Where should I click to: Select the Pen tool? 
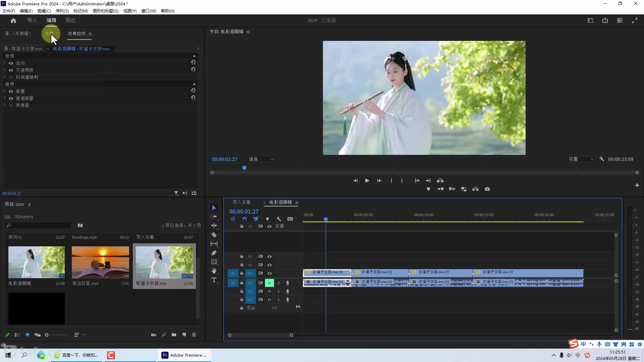click(x=214, y=253)
